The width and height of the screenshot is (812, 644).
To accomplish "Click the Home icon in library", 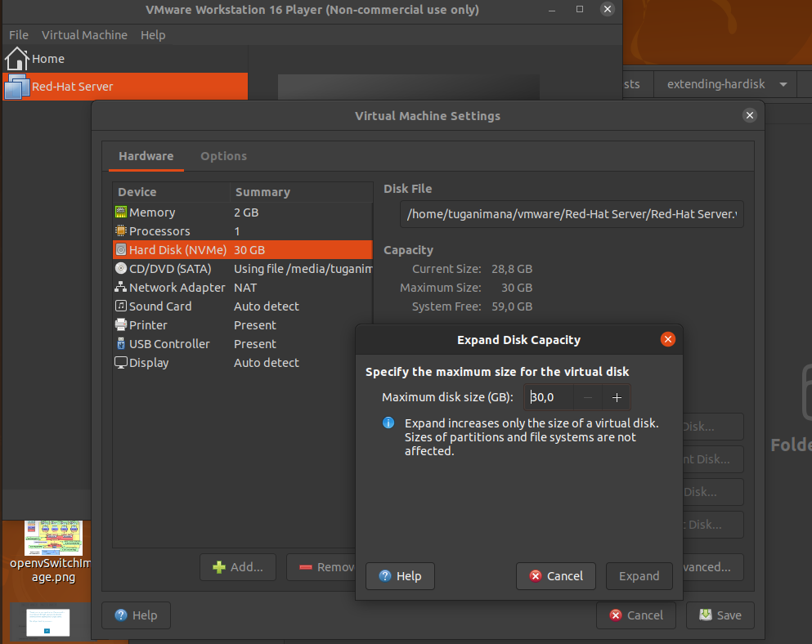I will pos(17,59).
